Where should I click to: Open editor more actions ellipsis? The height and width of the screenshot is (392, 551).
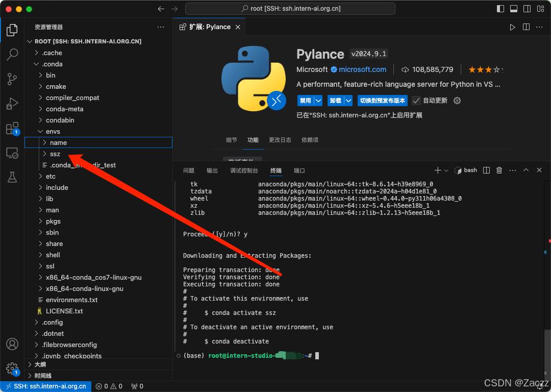pos(539,27)
